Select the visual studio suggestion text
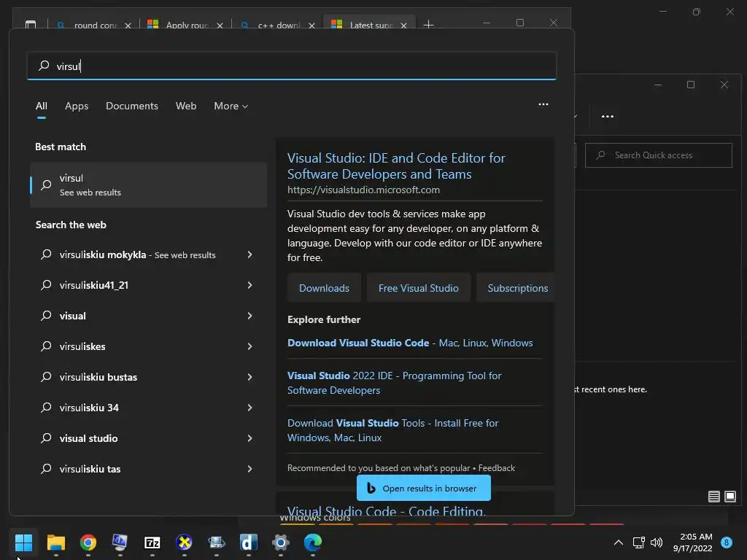This screenshot has width=747, height=560. (x=88, y=438)
